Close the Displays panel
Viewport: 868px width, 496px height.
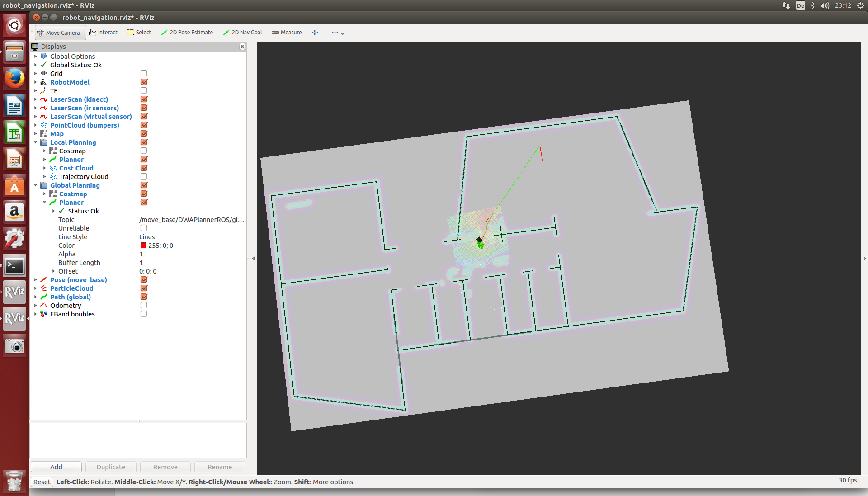[242, 47]
